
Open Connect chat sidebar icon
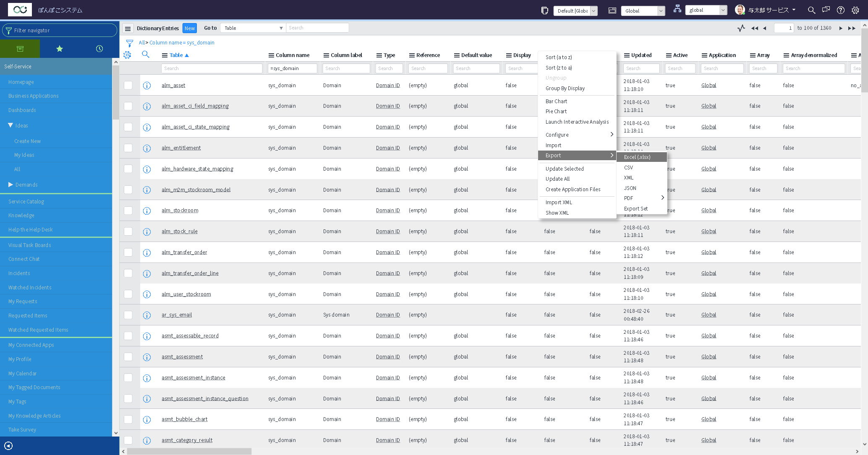pos(826,10)
